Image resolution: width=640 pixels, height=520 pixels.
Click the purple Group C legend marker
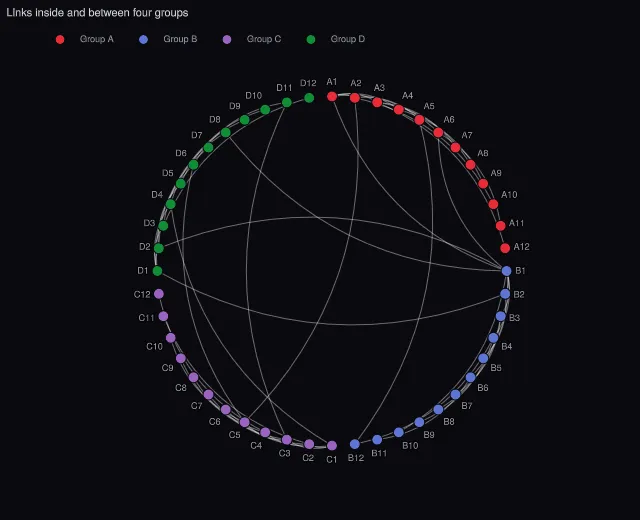point(227,40)
